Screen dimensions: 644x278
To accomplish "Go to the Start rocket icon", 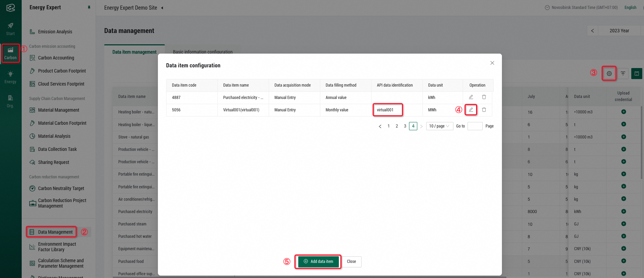I will pyautogui.click(x=10, y=29).
